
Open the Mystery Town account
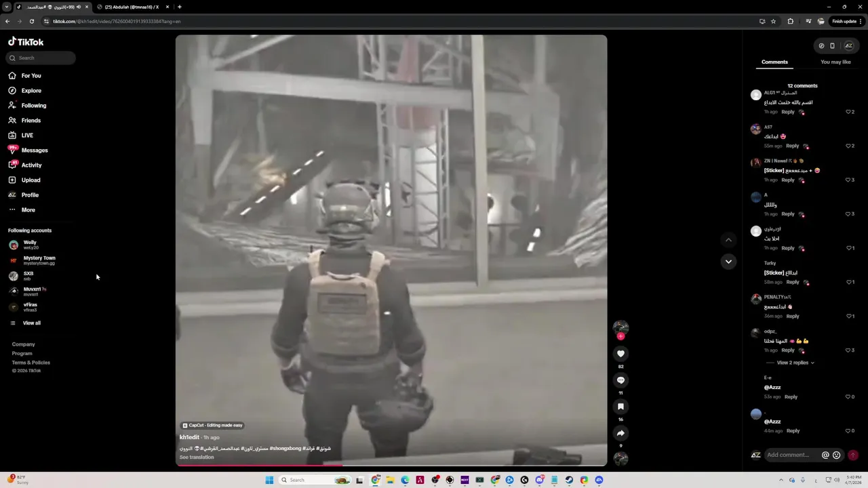pos(34,260)
